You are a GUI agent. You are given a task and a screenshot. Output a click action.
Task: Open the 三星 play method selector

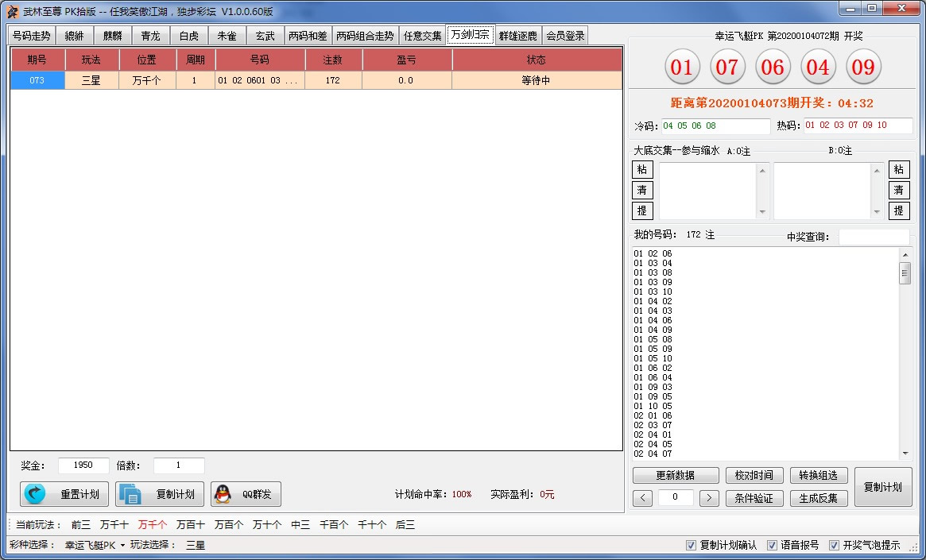coord(196,546)
